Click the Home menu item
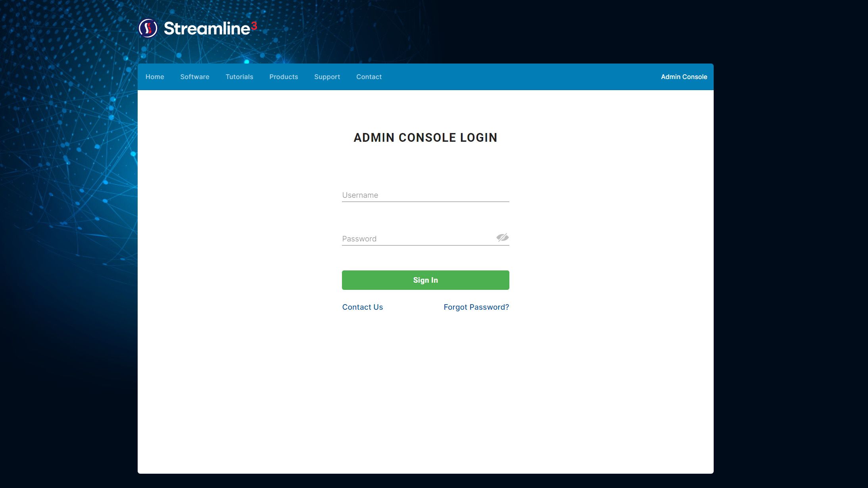Image resolution: width=868 pixels, height=488 pixels. [154, 76]
